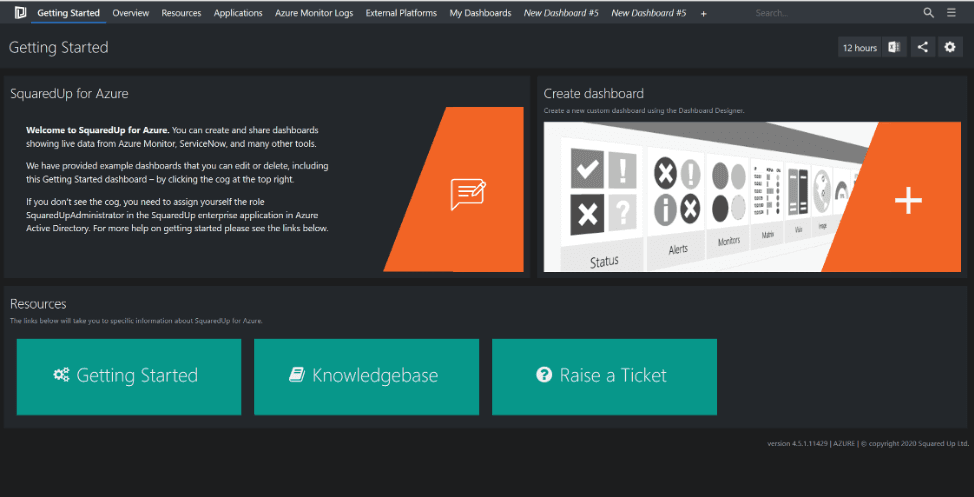The image size is (974, 497).
Task: Open the Getting Started tab
Action: point(68,13)
